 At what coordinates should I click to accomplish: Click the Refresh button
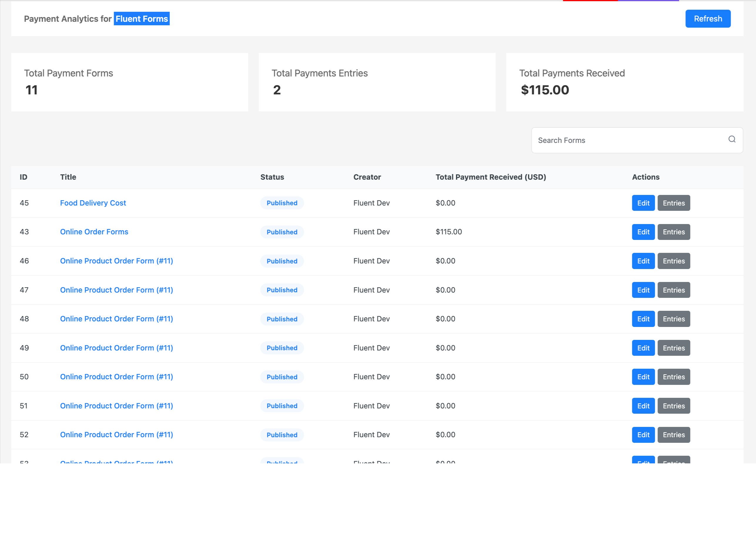click(x=708, y=19)
